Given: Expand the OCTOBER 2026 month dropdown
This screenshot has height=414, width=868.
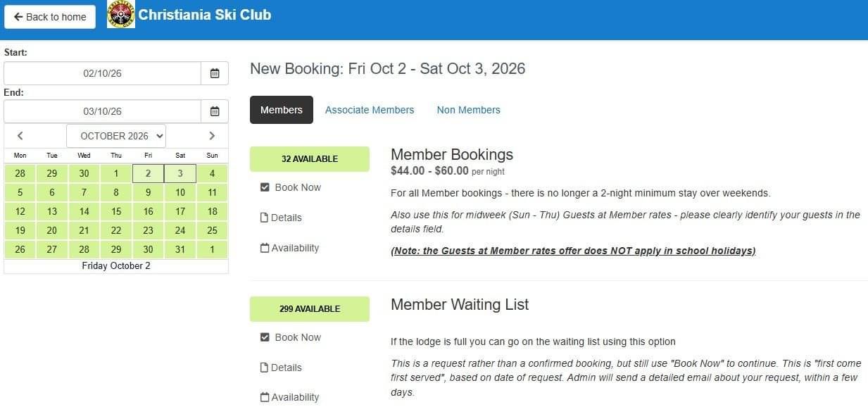Looking at the screenshot, I should click(116, 136).
